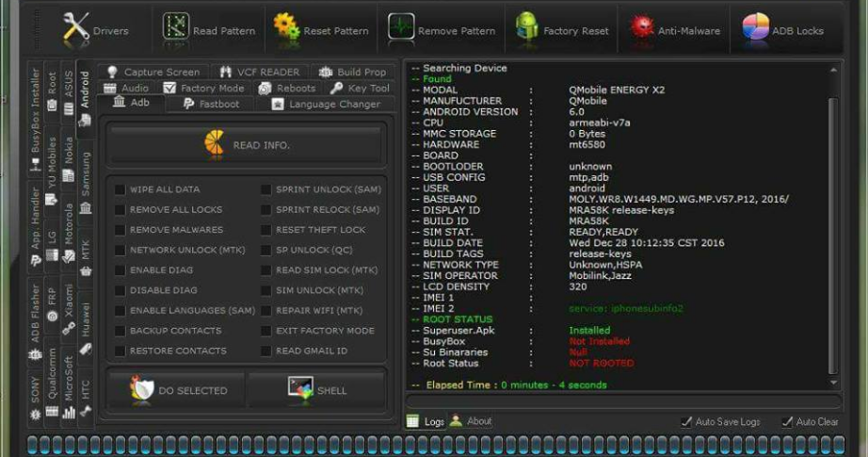Open the Factory Mode tab
Viewport: 868px width, 457px height.
tap(204, 88)
